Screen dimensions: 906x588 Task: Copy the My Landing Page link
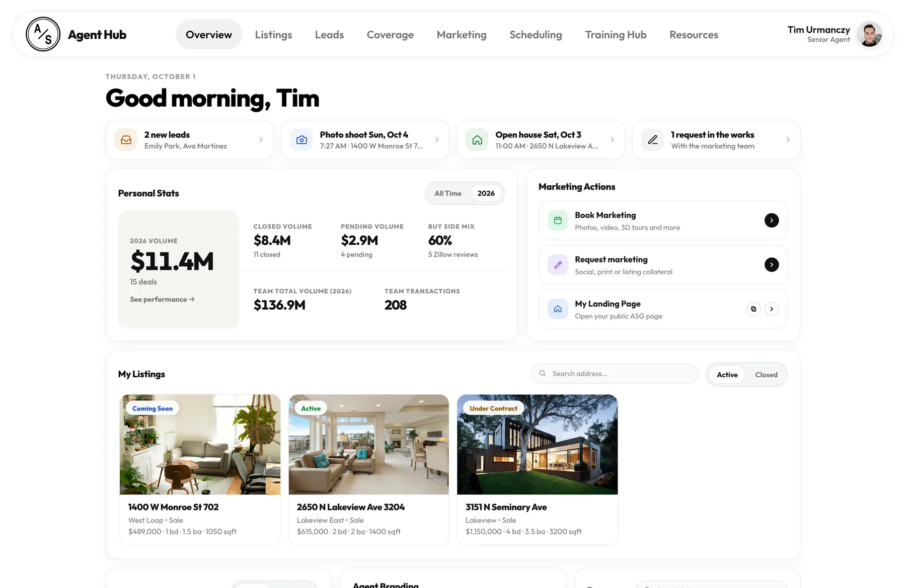pyautogui.click(x=753, y=309)
